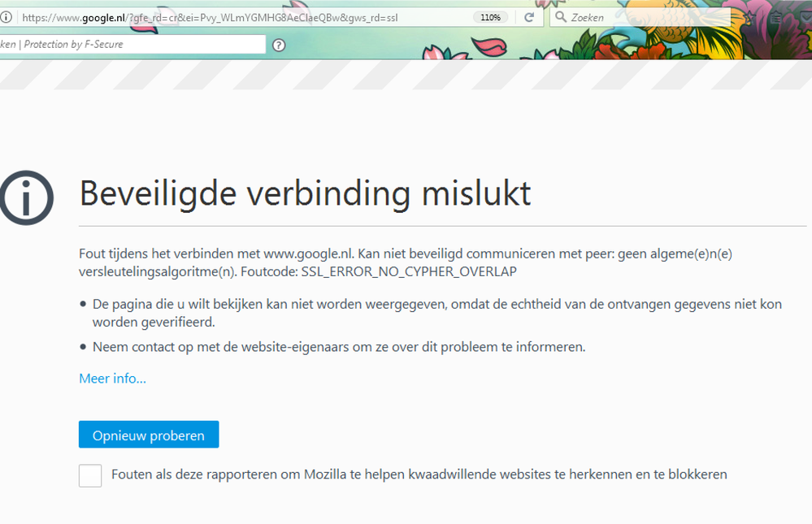Click the site information icon in address bar
Screen dimensions: 812x524
pos(6,17)
